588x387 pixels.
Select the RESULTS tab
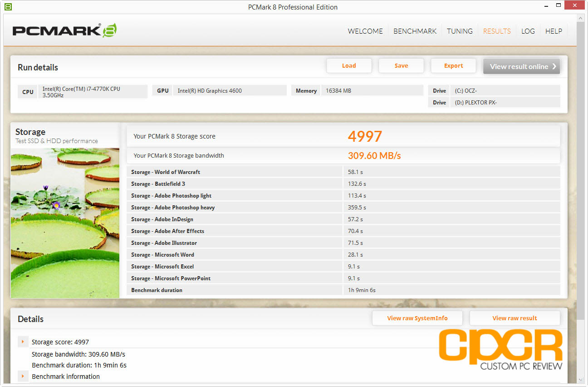[497, 31]
